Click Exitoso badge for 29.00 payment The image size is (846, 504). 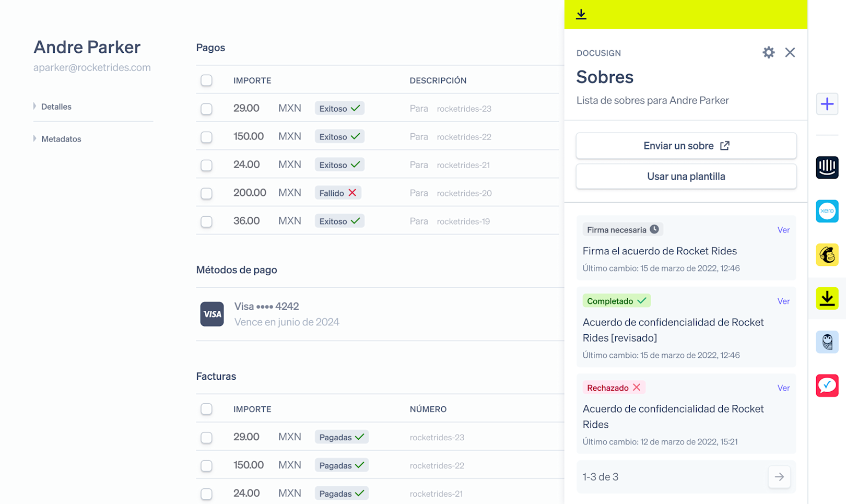point(339,108)
